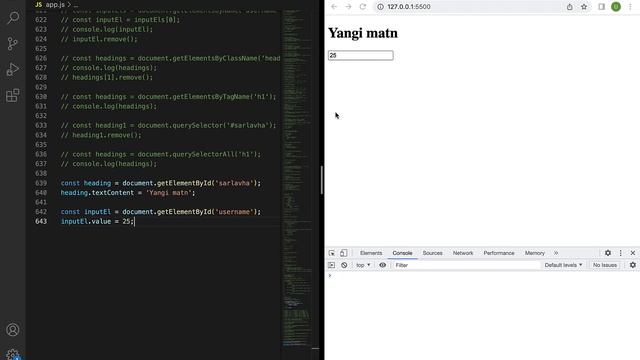This screenshot has height=360, width=640.
Task: Switch to the Console tab
Action: [402, 253]
